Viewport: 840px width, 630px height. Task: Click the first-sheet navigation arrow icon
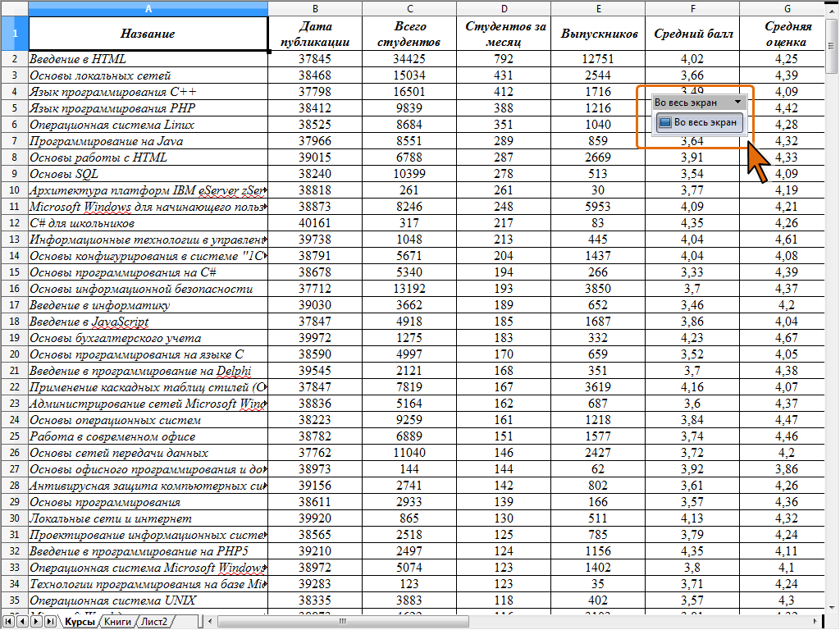click(8, 622)
